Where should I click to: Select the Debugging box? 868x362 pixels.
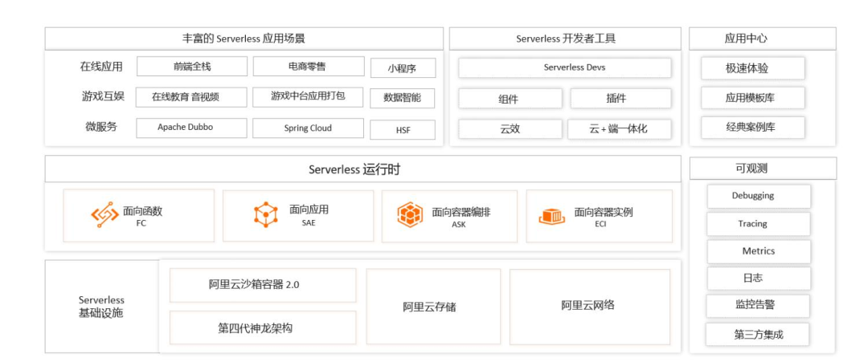pyautogui.click(x=759, y=196)
